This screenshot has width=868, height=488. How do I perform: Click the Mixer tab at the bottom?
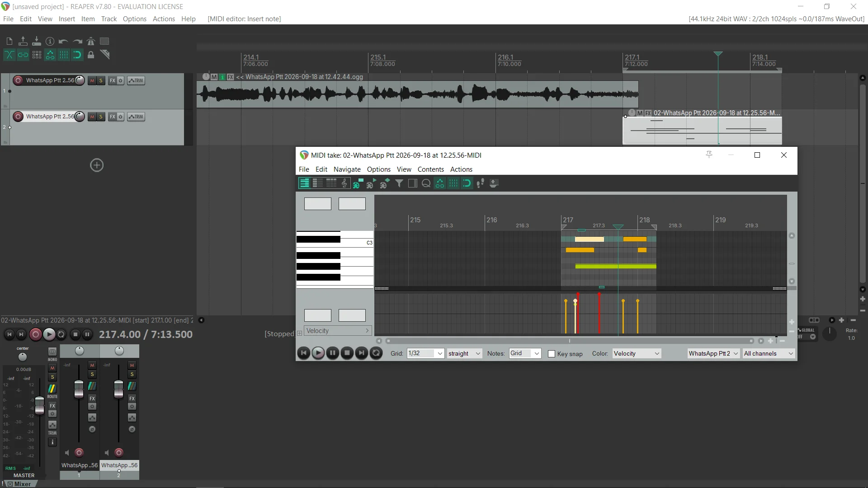(x=23, y=484)
